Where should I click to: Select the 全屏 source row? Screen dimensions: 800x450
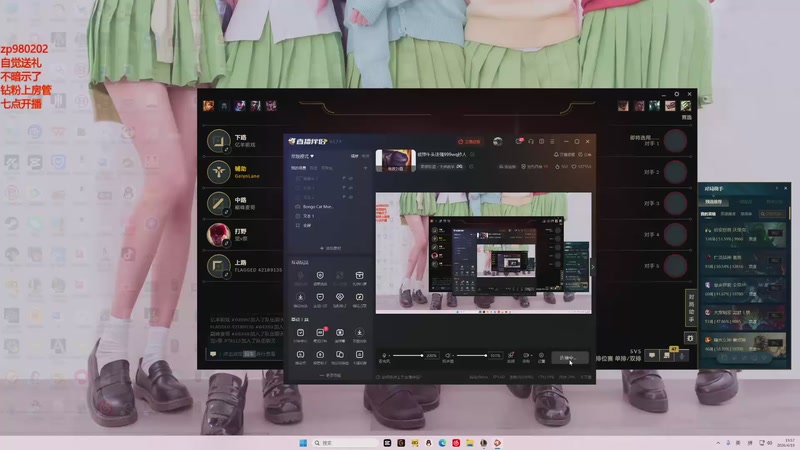pyautogui.click(x=329, y=225)
